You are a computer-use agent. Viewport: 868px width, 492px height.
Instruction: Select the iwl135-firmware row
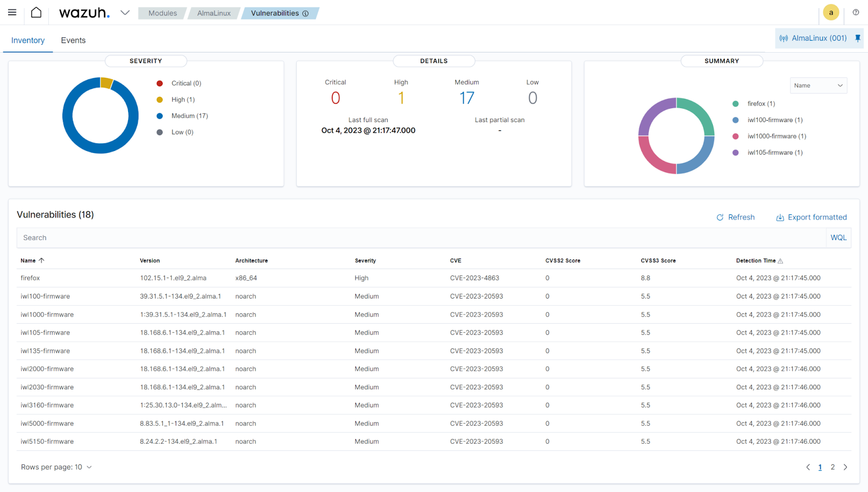click(x=434, y=351)
